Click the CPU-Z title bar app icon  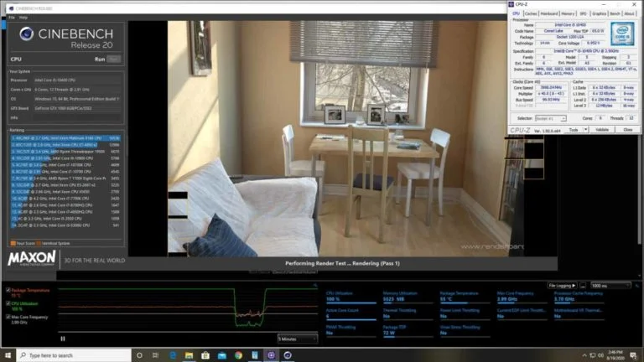[x=512, y=4]
